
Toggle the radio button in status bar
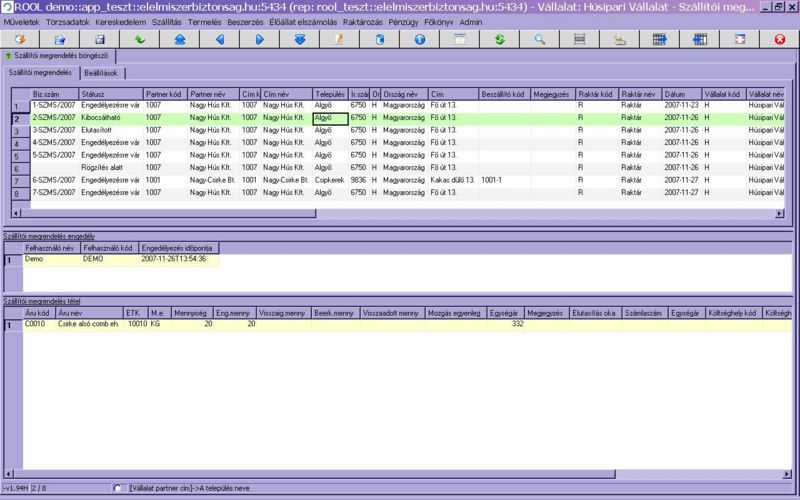[117, 488]
